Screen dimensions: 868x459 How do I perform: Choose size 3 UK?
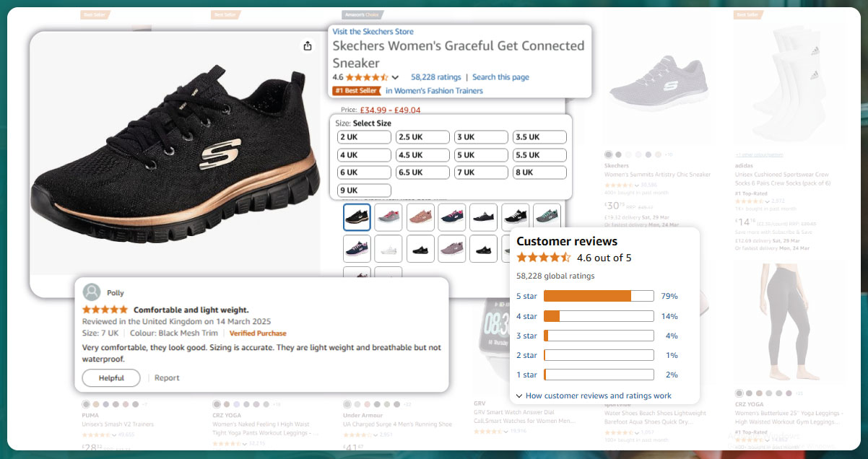(481, 137)
